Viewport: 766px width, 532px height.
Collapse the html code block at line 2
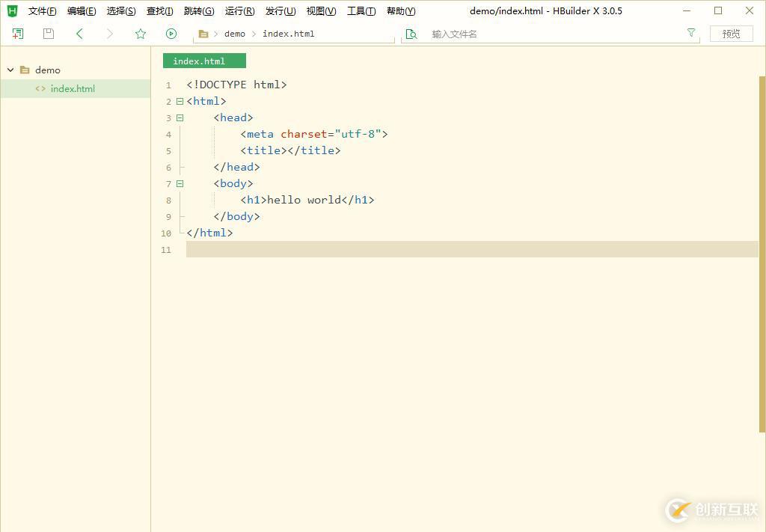tap(180, 101)
